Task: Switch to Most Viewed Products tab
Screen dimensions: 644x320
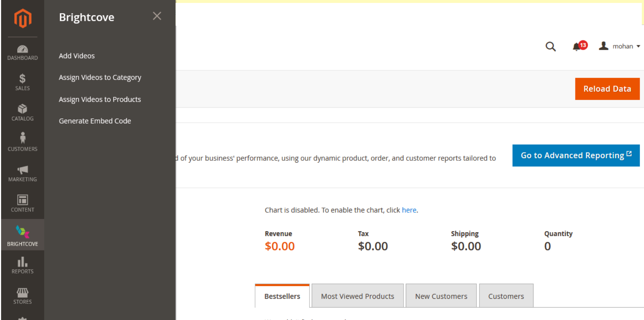Action: click(x=357, y=296)
